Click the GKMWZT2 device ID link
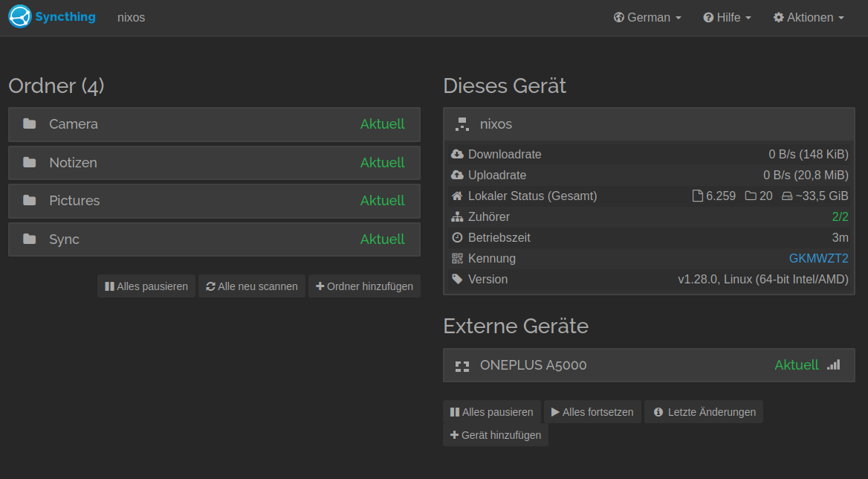 (818, 259)
